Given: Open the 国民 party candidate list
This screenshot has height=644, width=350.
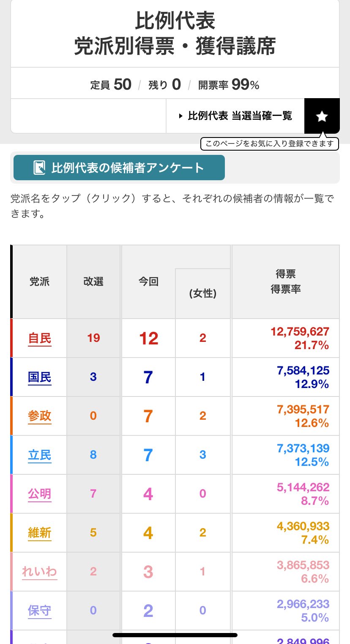Looking at the screenshot, I should (40, 377).
